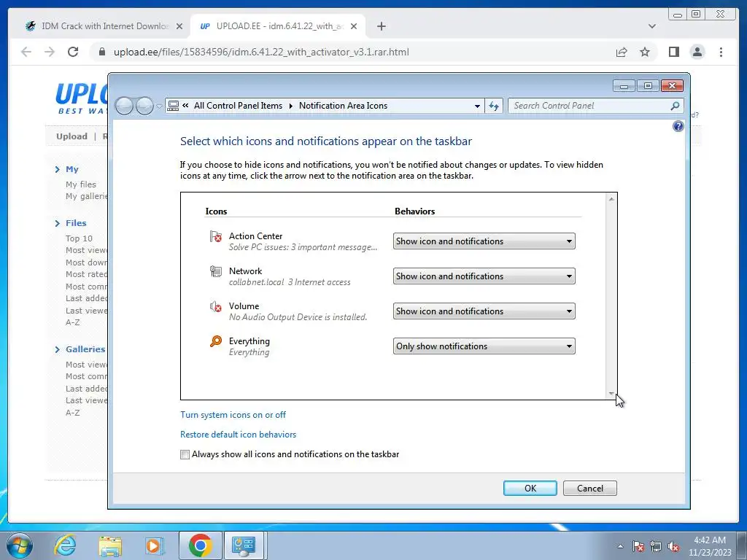Click the Action Center flag icon in list
Screen dimensions: 747x560
coord(216,236)
